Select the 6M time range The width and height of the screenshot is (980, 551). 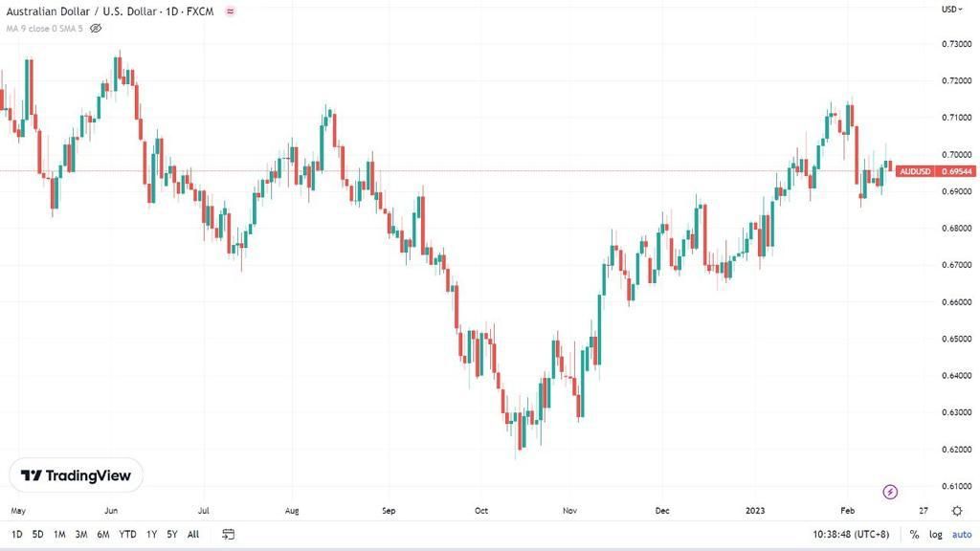(x=103, y=534)
